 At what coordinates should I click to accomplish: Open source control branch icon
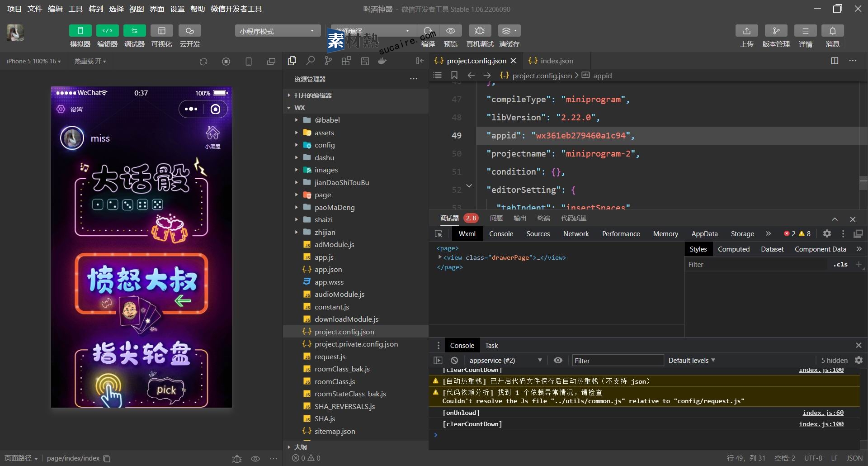328,61
